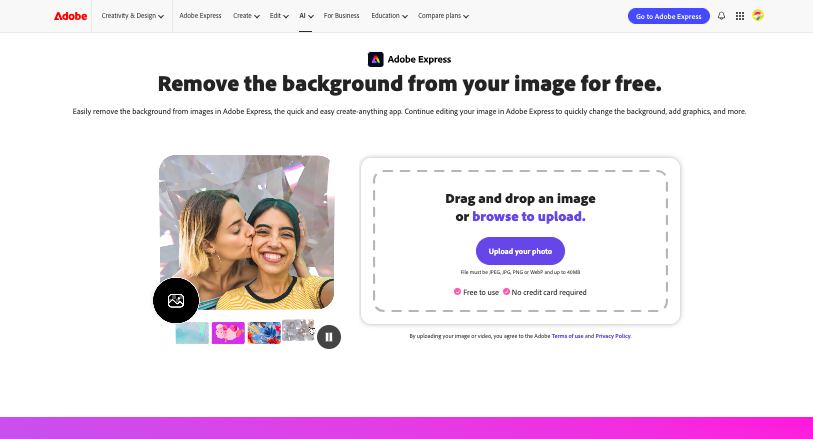
Task: Select the silver crystal background thumbnail
Action: 298,330
